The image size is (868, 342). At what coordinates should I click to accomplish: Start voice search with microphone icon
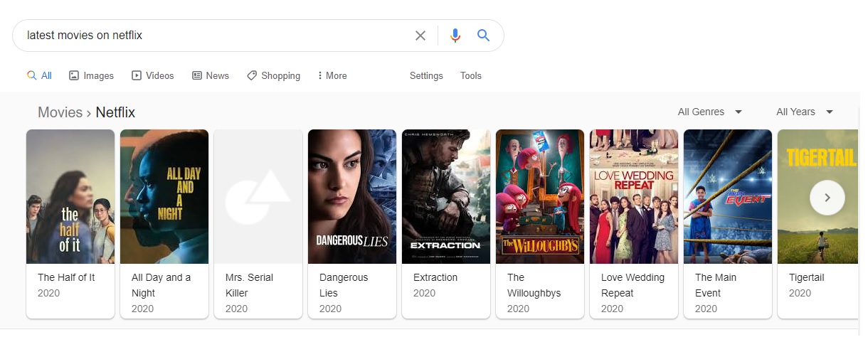click(x=455, y=36)
